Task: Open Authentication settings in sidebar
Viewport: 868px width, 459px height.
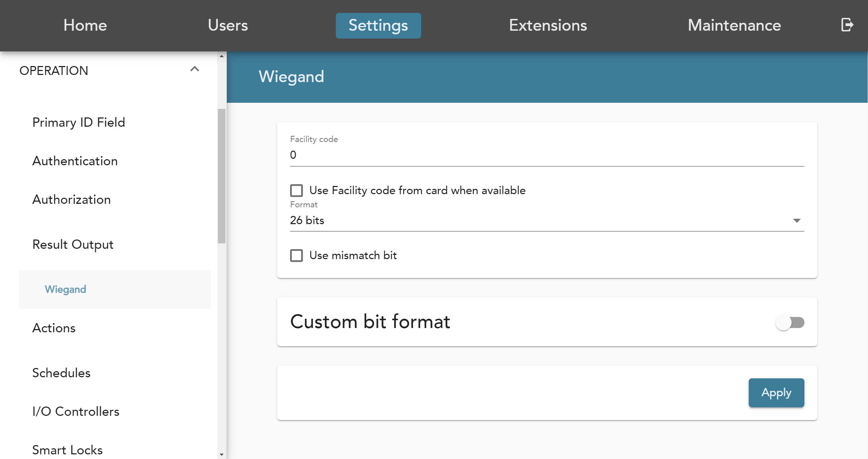Action: point(75,161)
